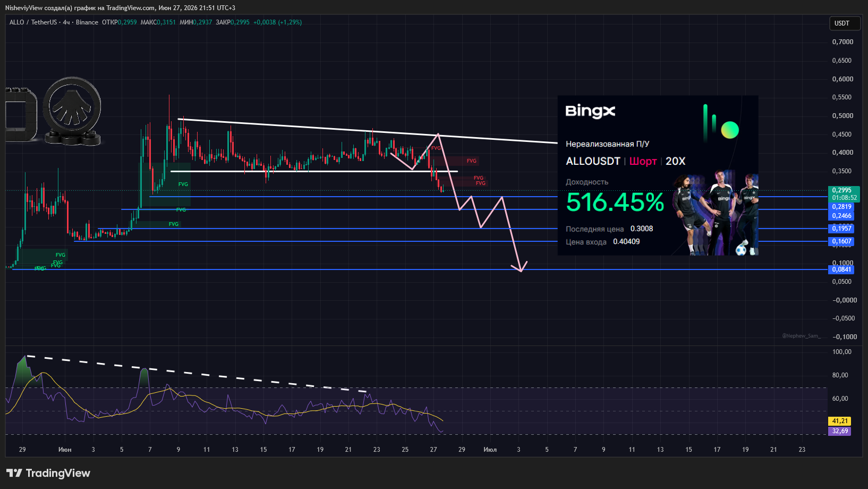Click the Нереализованная П/У heading
Screen dimensions: 868x489
tap(607, 144)
